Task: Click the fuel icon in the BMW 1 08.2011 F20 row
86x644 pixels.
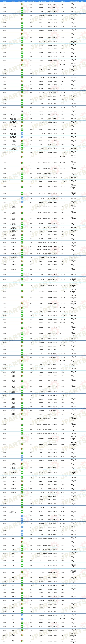Action: [x=22, y=19]
